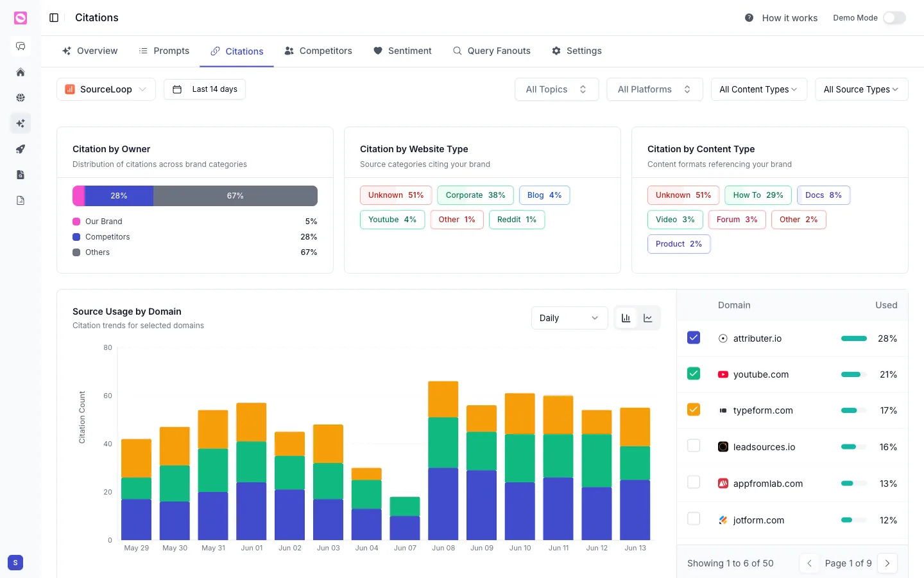
Task: Toggle Demo Mode switch
Action: (894, 18)
